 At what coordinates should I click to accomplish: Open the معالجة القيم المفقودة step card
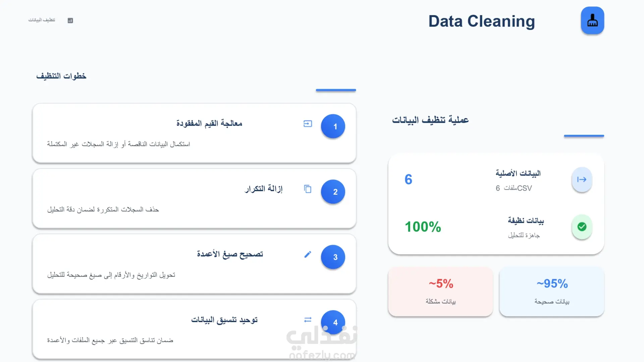point(194,133)
